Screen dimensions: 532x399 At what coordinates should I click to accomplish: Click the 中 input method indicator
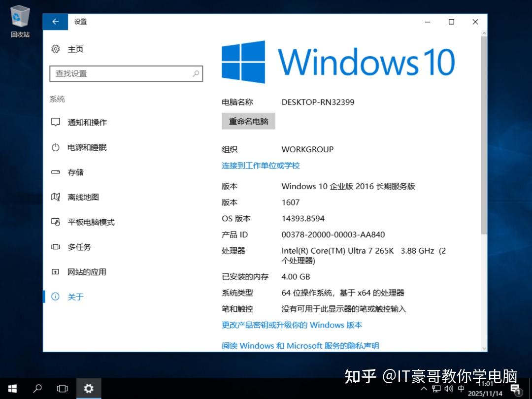click(462, 389)
